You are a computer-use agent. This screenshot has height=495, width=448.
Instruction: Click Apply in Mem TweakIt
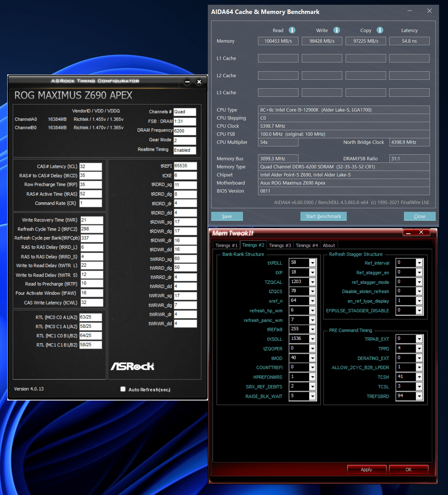tap(367, 469)
